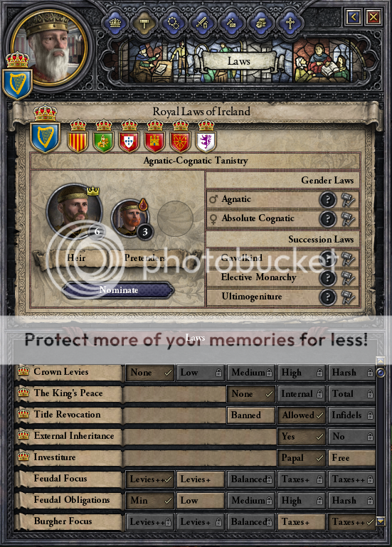Open the military sword tab icon
Image resolution: width=392 pixels, height=547 pixels.
(x=202, y=23)
